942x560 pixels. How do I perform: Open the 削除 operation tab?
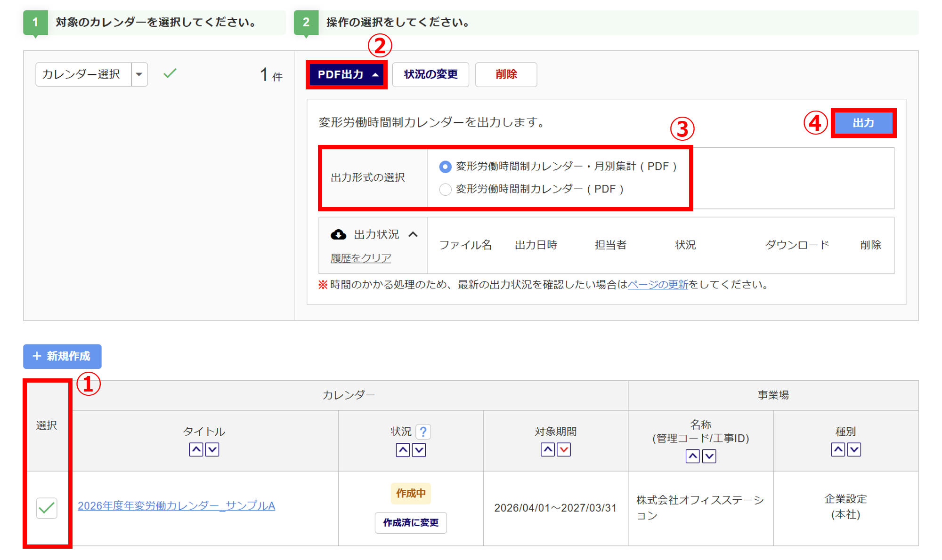point(506,74)
